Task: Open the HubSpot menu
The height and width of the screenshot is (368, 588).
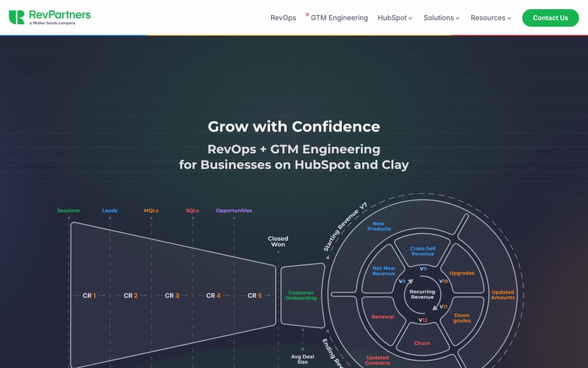Action: 395,18
